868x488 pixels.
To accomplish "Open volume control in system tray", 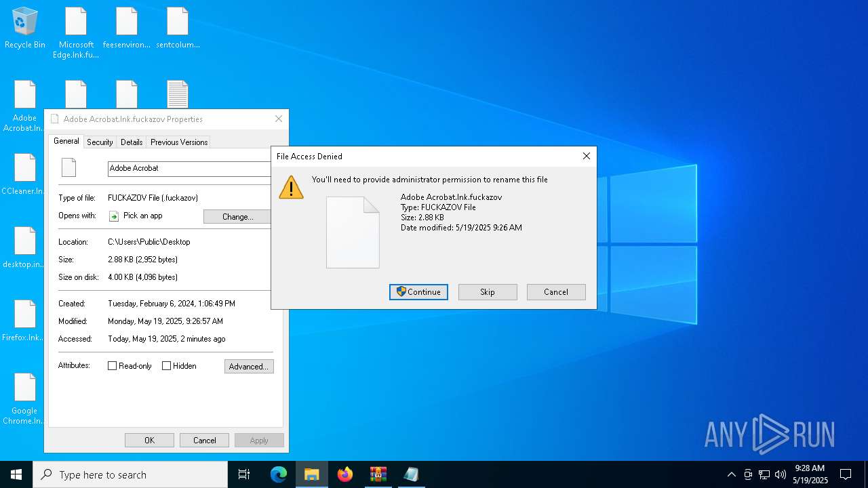I will point(780,474).
